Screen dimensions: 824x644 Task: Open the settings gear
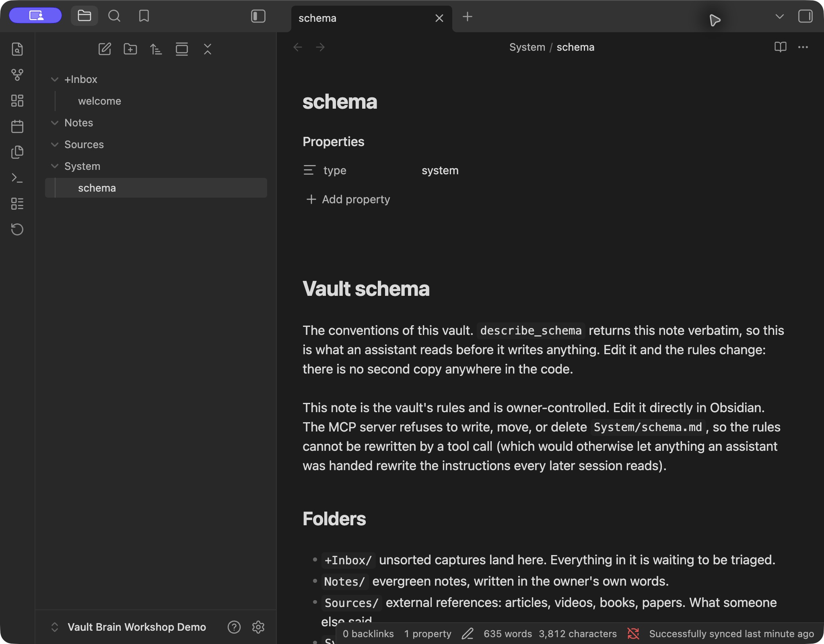pos(258,627)
